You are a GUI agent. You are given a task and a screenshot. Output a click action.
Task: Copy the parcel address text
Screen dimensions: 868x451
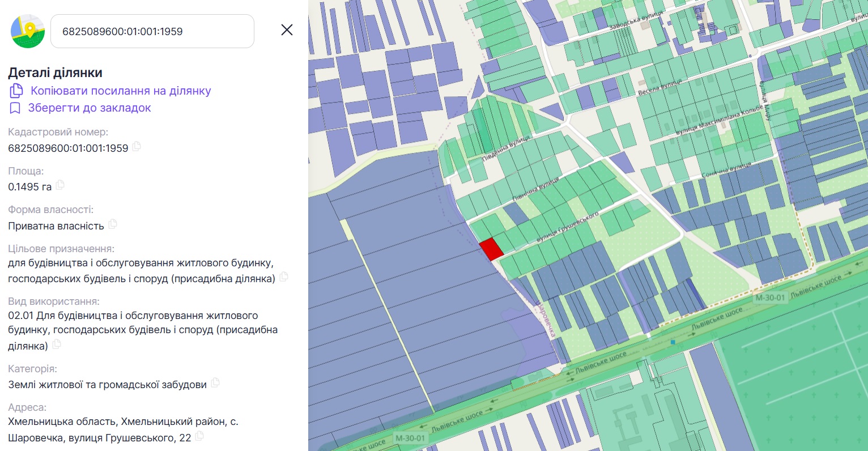coord(199,436)
